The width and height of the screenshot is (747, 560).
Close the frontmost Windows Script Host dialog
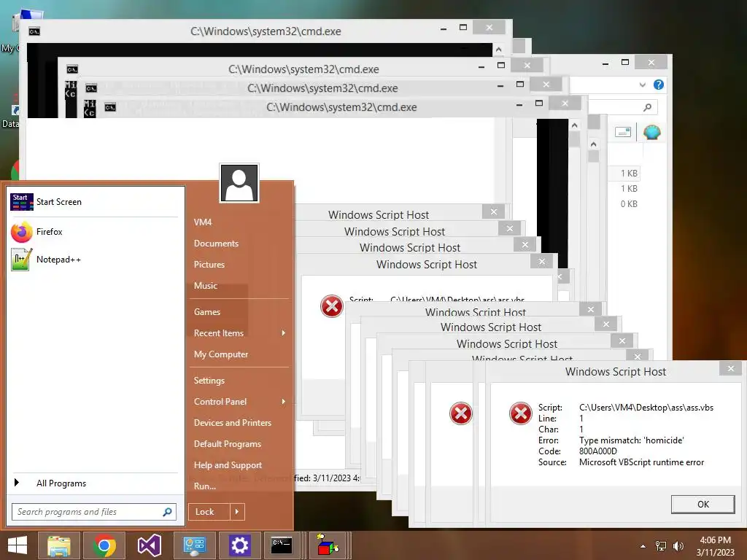[731, 368]
